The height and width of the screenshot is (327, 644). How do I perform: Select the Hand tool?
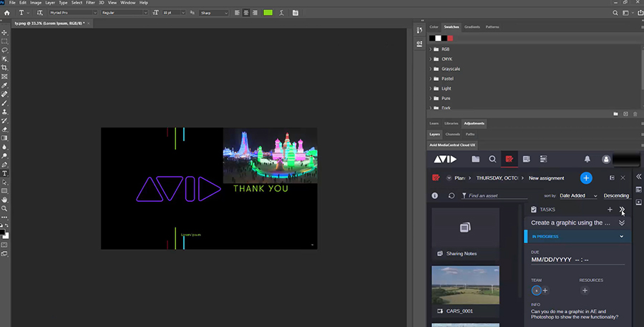click(x=4, y=200)
